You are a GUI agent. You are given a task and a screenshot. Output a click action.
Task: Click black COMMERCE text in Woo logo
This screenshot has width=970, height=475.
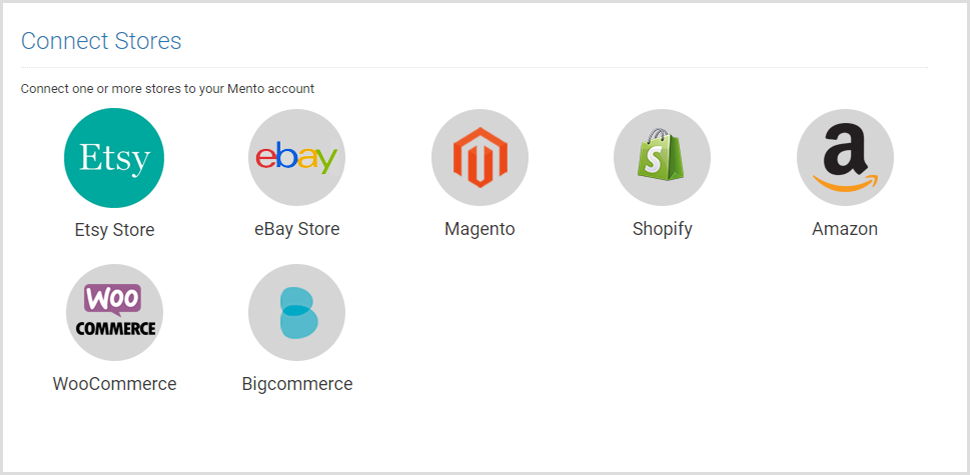click(x=116, y=328)
